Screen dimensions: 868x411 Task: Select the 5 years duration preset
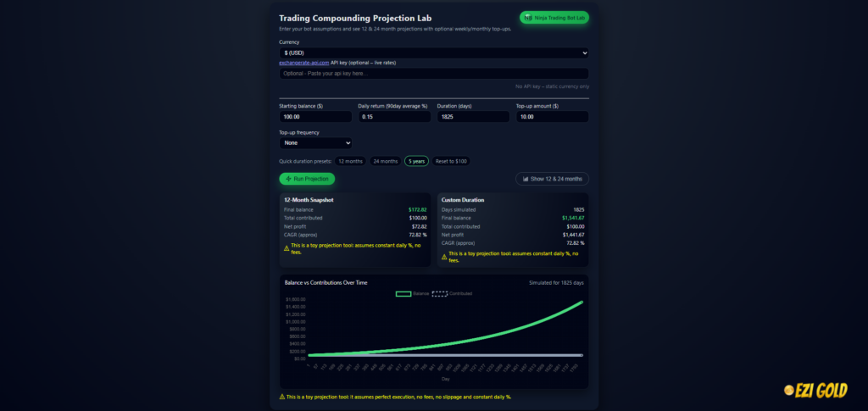point(416,161)
